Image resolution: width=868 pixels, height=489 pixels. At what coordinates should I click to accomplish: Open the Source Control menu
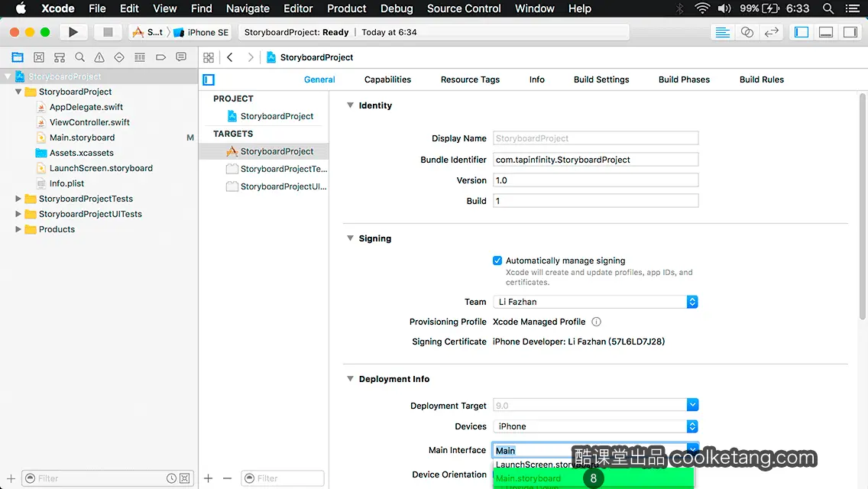pyautogui.click(x=463, y=8)
